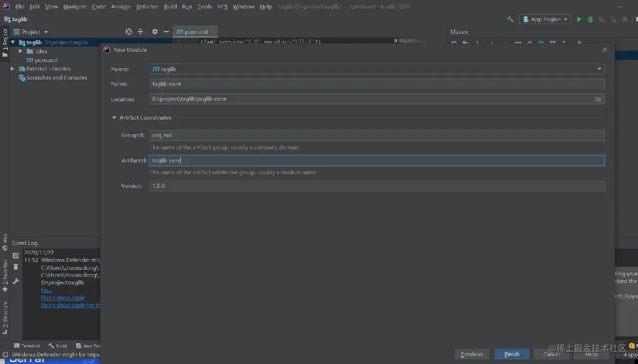Start the green Debug bug icon

[x=590, y=19]
